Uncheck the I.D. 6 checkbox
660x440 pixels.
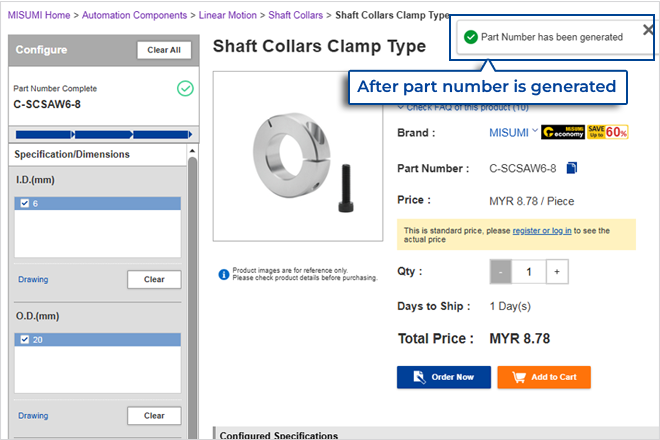point(25,203)
